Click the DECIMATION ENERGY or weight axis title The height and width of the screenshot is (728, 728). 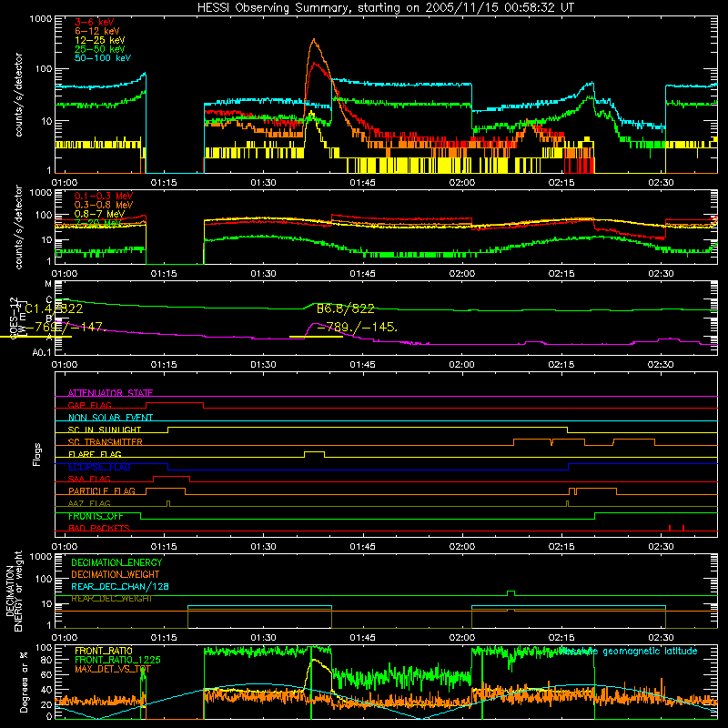tap(14, 591)
